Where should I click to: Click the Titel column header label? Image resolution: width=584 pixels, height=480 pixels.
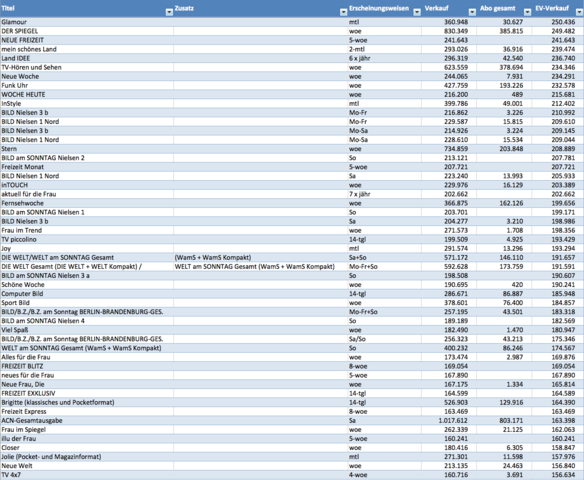[x=8, y=8]
